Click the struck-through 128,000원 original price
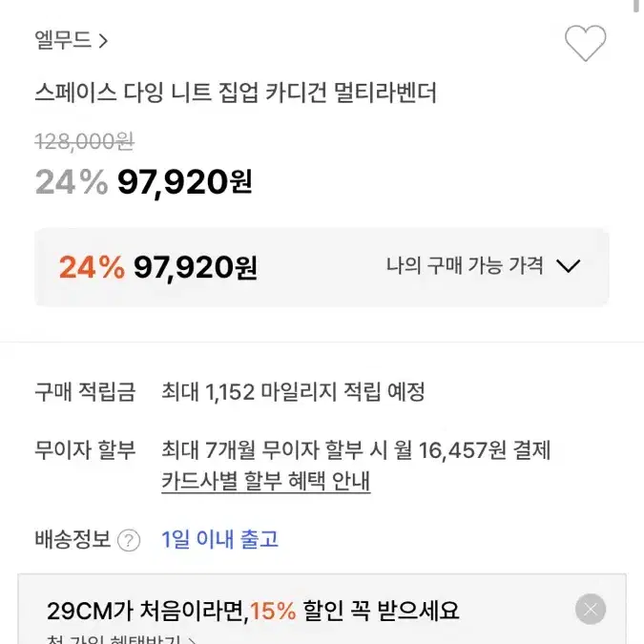Image resolution: width=644 pixels, height=644 pixels. [85, 142]
